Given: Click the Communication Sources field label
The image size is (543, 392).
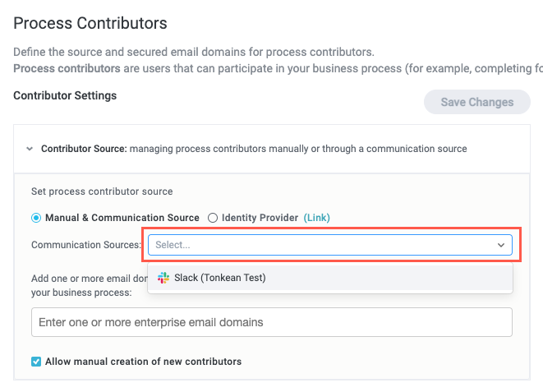Looking at the screenshot, I should 86,245.
